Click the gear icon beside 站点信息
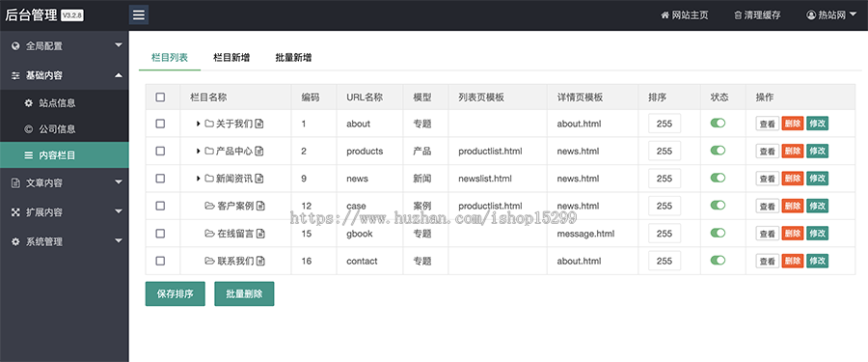This screenshot has width=868, height=362. coord(29,103)
